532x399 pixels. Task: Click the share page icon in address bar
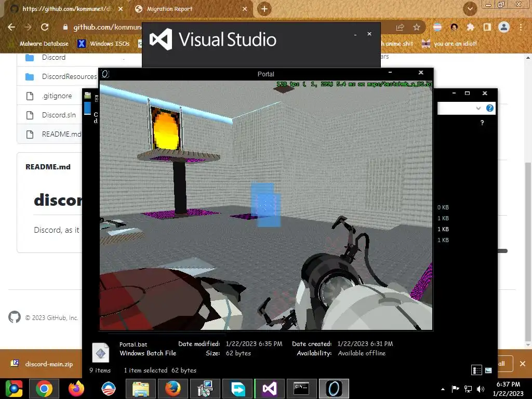[x=400, y=28]
